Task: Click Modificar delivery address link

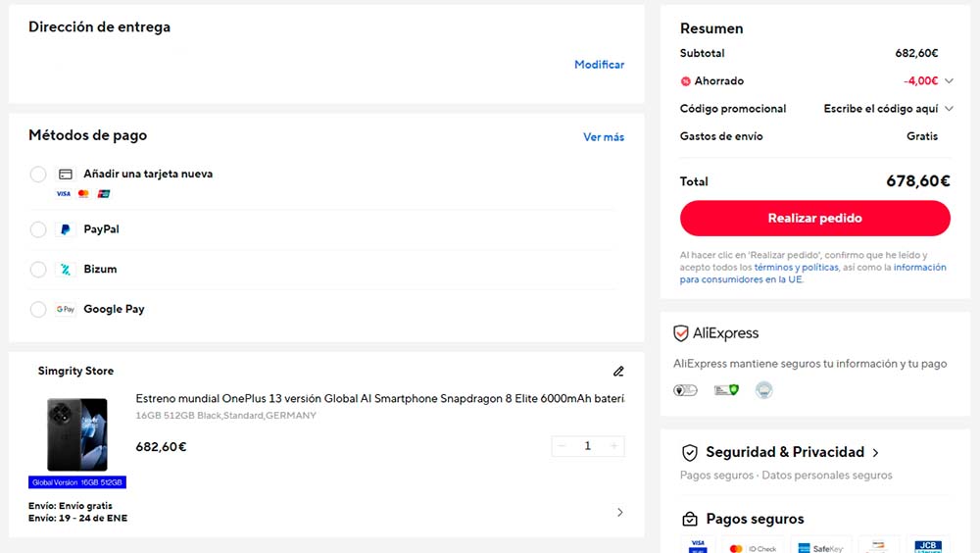Action: pyautogui.click(x=599, y=65)
